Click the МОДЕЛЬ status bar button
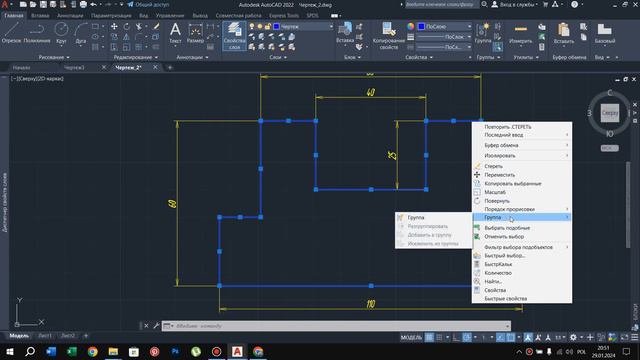This screenshot has width=640, height=360. (x=411, y=337)
